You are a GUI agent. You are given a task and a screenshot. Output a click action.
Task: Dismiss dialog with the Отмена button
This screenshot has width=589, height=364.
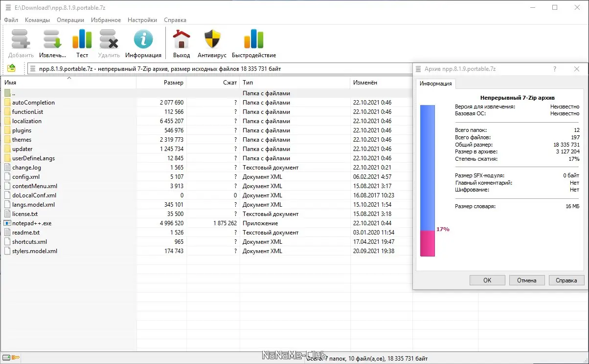[x=527, y=280]
